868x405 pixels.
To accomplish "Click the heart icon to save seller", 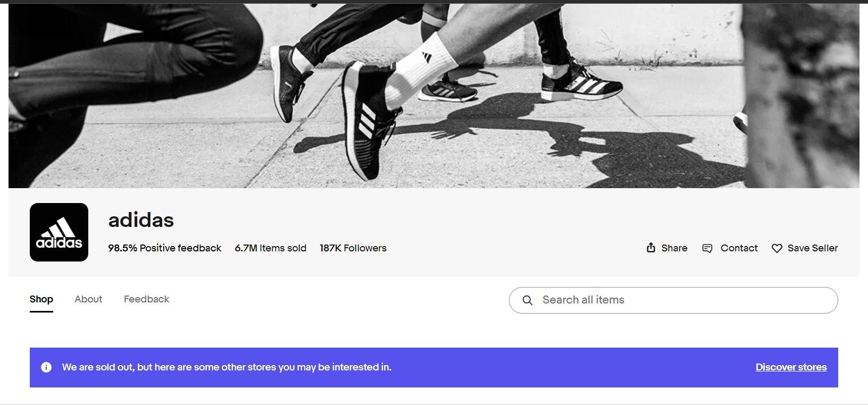I will pyautogui.click(x=777, y=249).
